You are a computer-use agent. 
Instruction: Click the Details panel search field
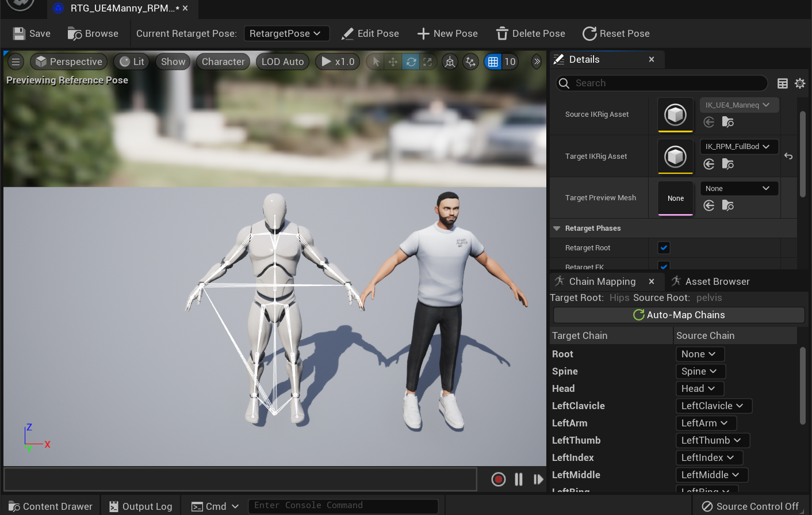click(x=661, y=83)
